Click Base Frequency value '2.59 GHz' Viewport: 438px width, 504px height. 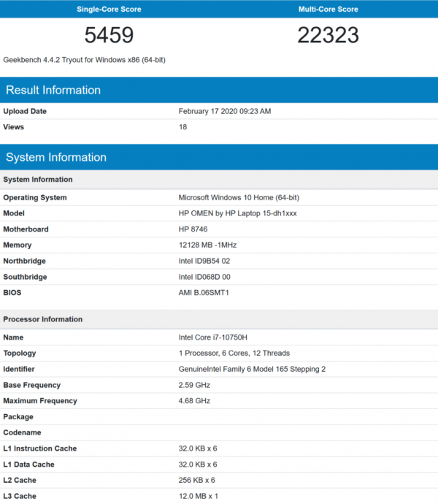[x=194, y=385]
